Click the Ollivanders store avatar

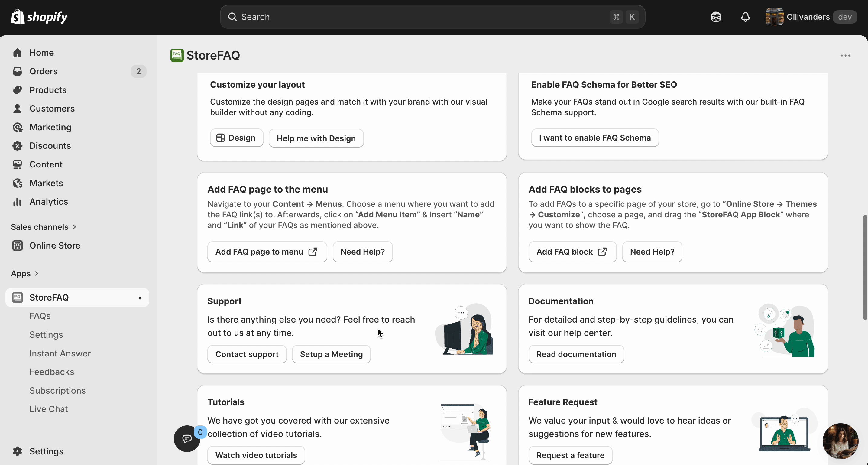pyautogui.click(x=774, y=17)
